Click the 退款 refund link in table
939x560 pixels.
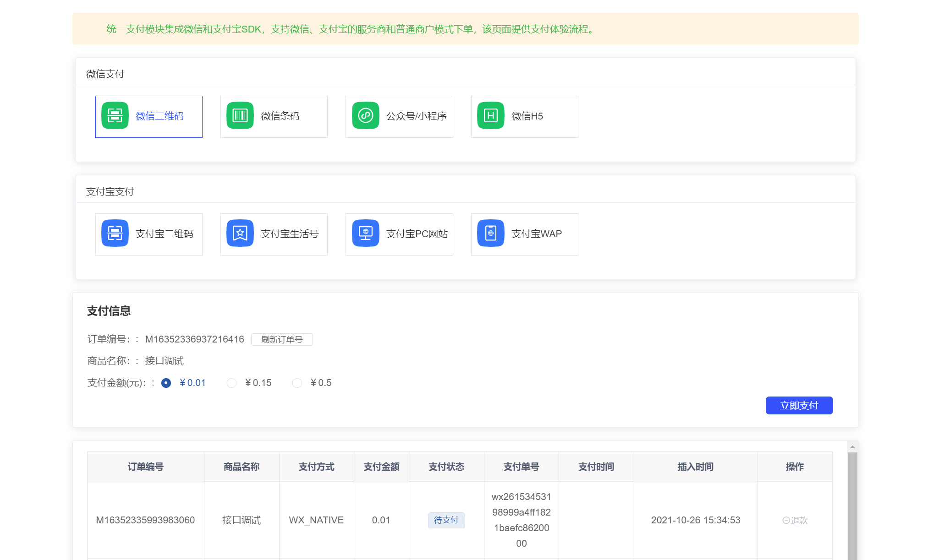(795, 520)
